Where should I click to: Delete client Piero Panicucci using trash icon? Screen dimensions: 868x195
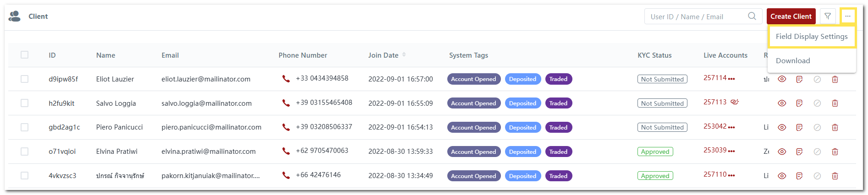tap(835, 128)
